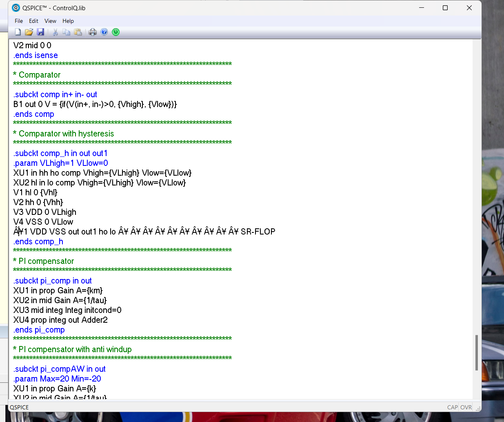Viewport: 504px width, 422px height.
Task: Click the Paste clipboard icon
Action: tap(78, 32)
